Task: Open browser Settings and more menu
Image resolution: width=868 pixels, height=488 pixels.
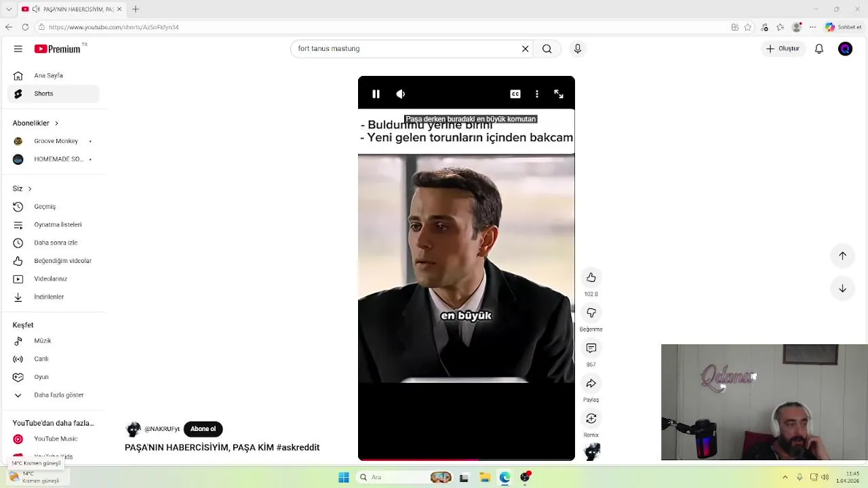Action: coord(812,27)
